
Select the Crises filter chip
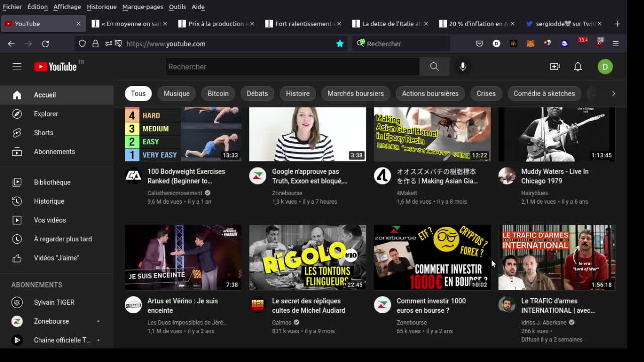486,94
